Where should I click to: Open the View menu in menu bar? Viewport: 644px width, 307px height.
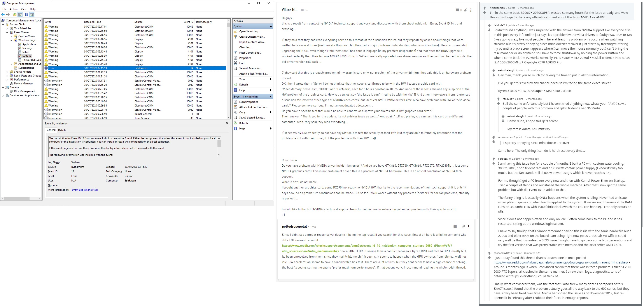[23, 9]
